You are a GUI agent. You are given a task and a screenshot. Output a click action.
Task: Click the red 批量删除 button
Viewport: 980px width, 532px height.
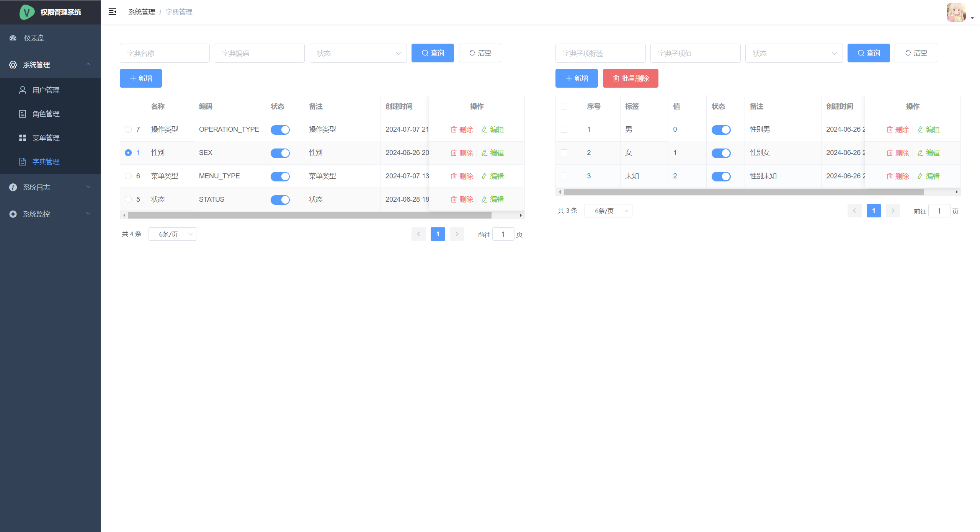(x=630, y=78)
